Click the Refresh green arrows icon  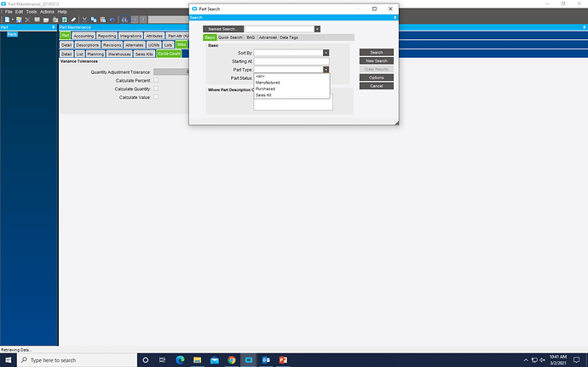tap(65, 20)
